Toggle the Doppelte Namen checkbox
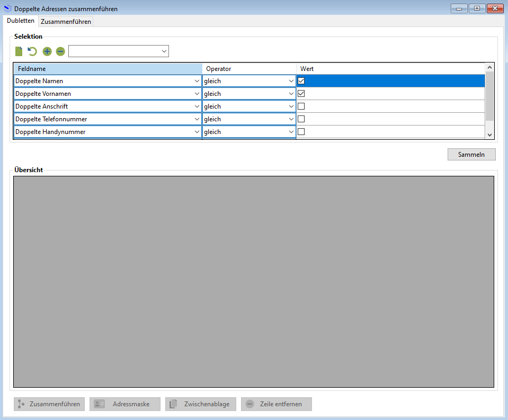 [301, 81]
